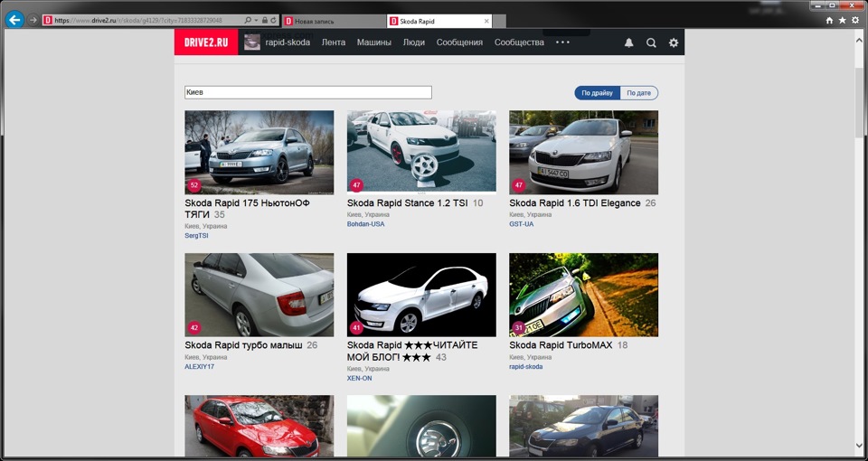Open user Bohdan-USA profile

pos(365,224)
